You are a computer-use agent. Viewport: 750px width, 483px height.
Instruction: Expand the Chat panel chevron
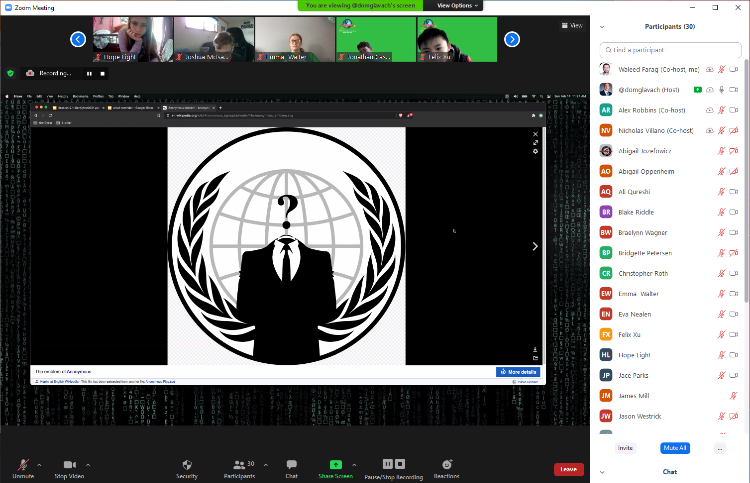[602, 472]
